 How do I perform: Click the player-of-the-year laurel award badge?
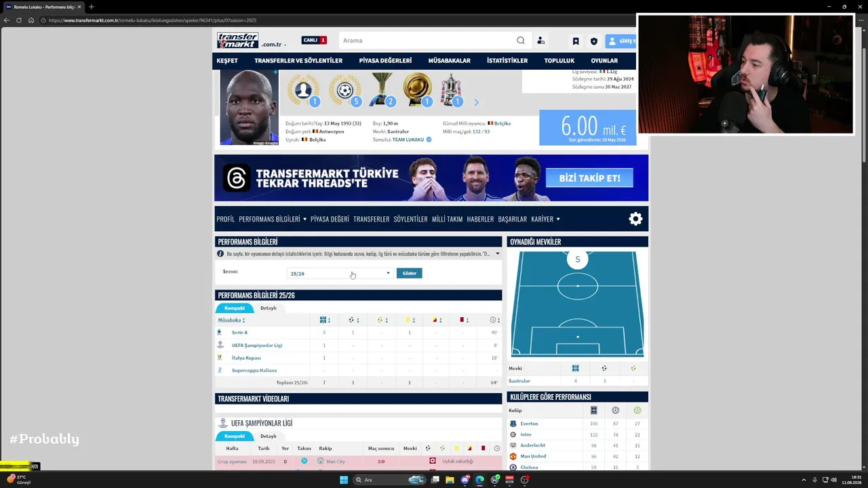304,89
